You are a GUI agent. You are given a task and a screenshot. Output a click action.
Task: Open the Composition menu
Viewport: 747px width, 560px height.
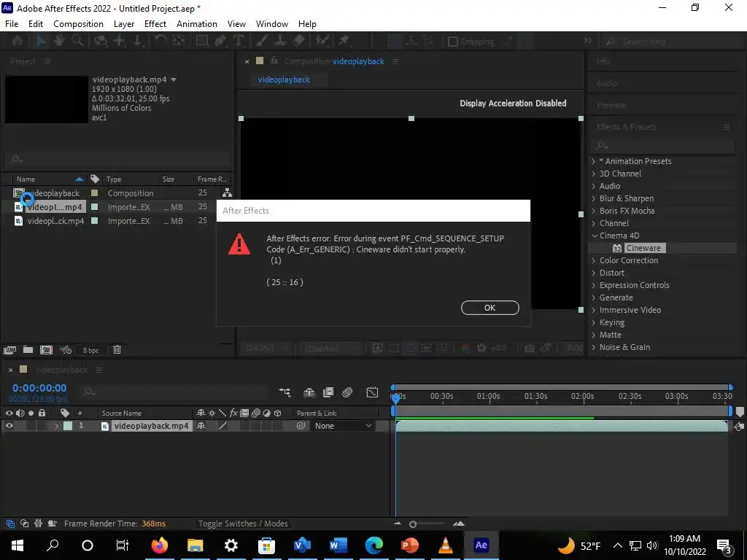pos(78,24)
